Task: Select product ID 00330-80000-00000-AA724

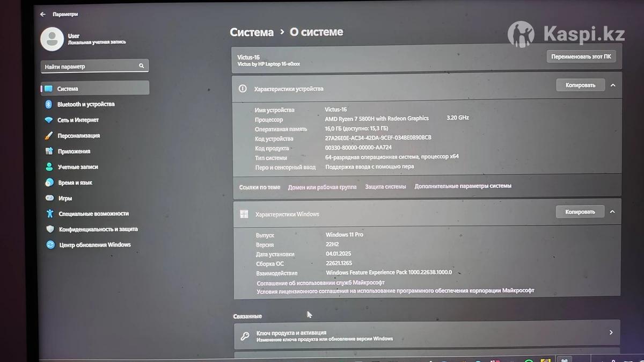Action: point(358,148)
